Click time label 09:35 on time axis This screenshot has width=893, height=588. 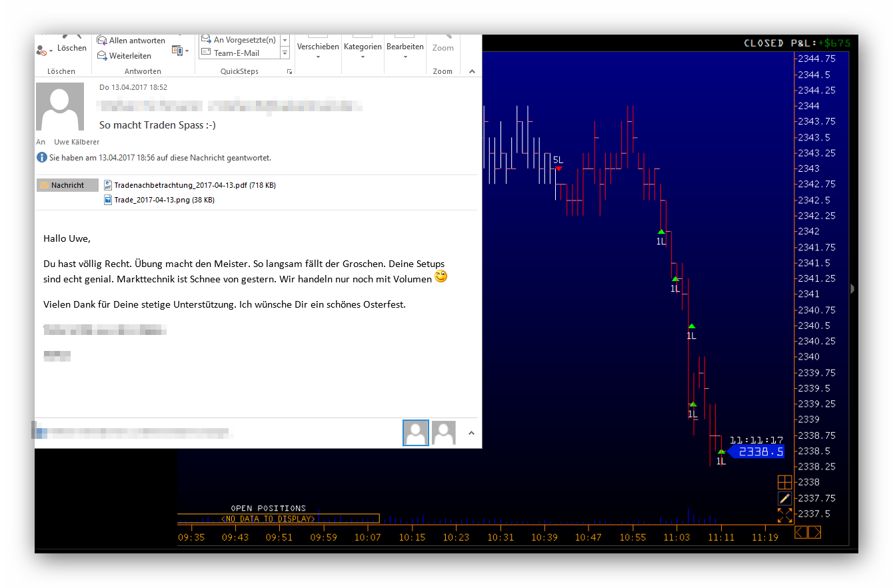[x=191, y=537]
